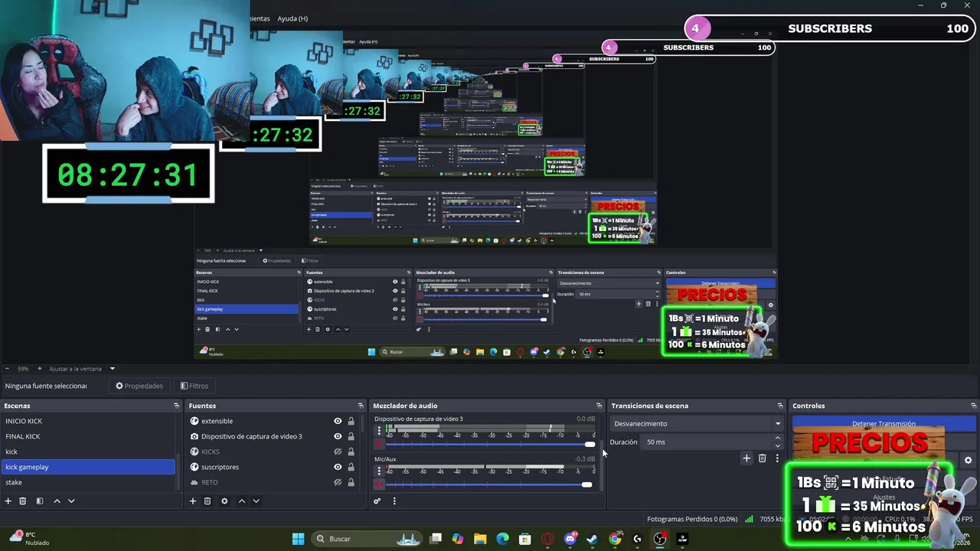
Task: Move source up in Fuentes toolbar
Action: (x=242, y=501)
